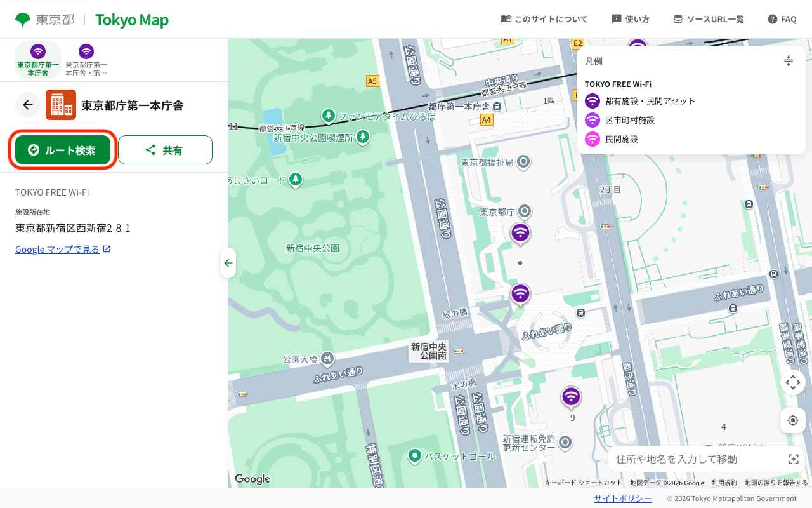Screen dimensions: 812x508
Task: View ソースURL一覧 in header
Action: click(709, 19)
